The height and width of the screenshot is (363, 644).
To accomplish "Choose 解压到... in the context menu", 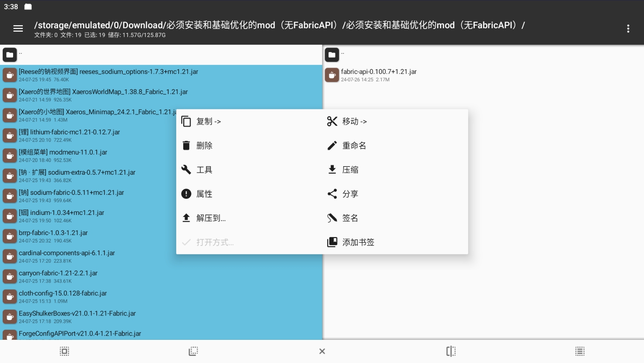I will coord(249,218).
